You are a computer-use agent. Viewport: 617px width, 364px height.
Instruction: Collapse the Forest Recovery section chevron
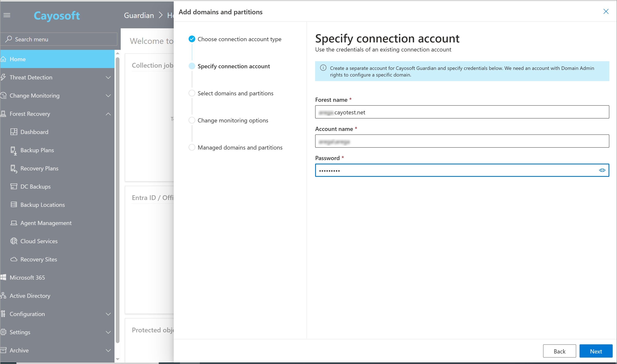tap(108, 114)
